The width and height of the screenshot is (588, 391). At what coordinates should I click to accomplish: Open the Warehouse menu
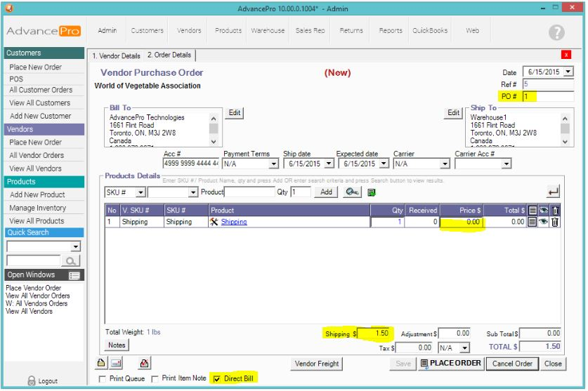(268, 31)
